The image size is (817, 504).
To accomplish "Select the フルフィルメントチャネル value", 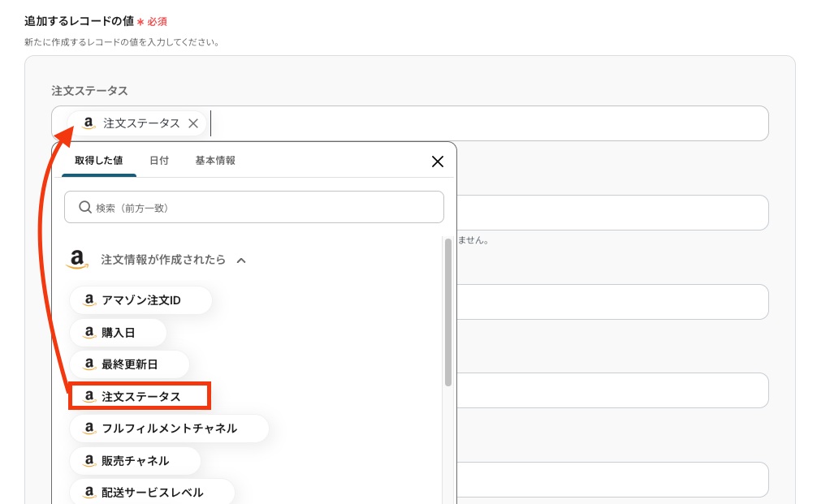I will tap(169, 429).
